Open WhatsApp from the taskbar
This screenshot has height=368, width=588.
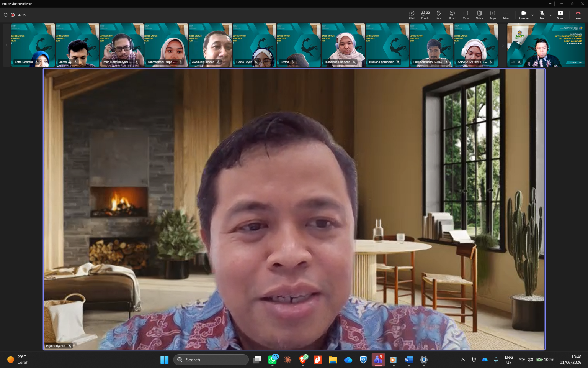pyautogui.click(x=273, y=360)
